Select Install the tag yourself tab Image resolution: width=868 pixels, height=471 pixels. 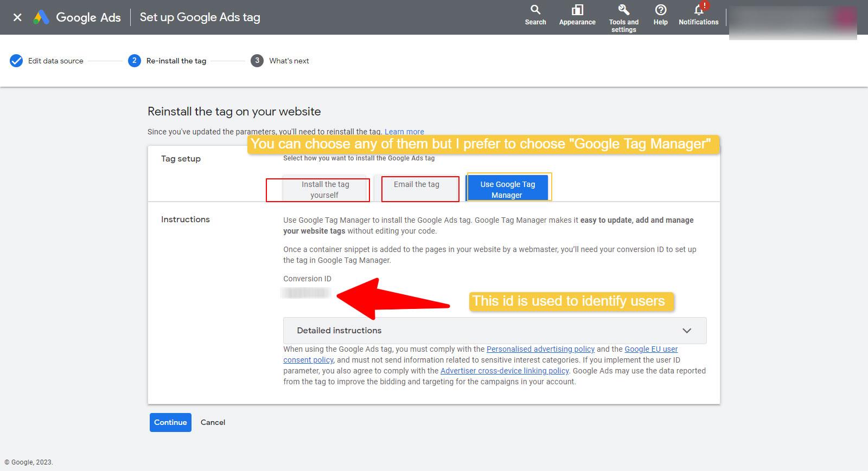point(324,190)
